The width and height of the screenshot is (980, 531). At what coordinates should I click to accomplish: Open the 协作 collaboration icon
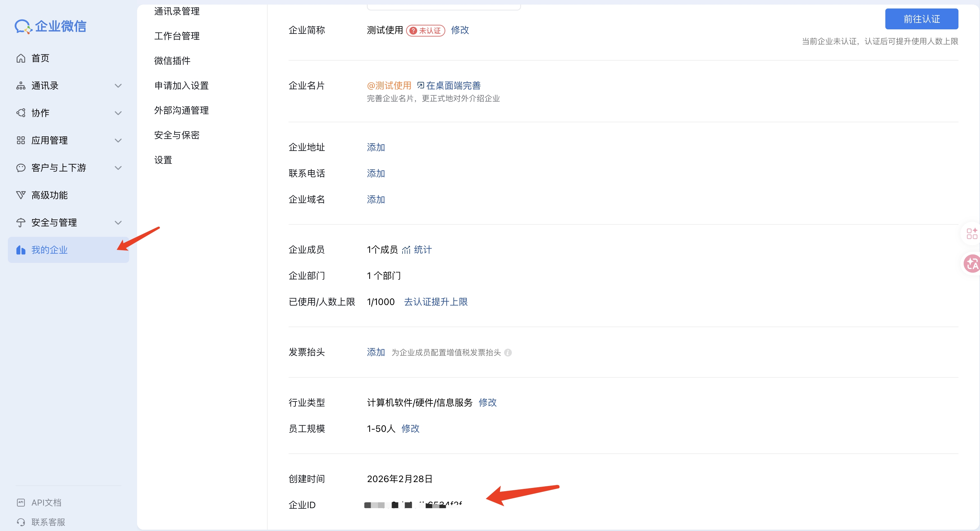click(21, 113)
